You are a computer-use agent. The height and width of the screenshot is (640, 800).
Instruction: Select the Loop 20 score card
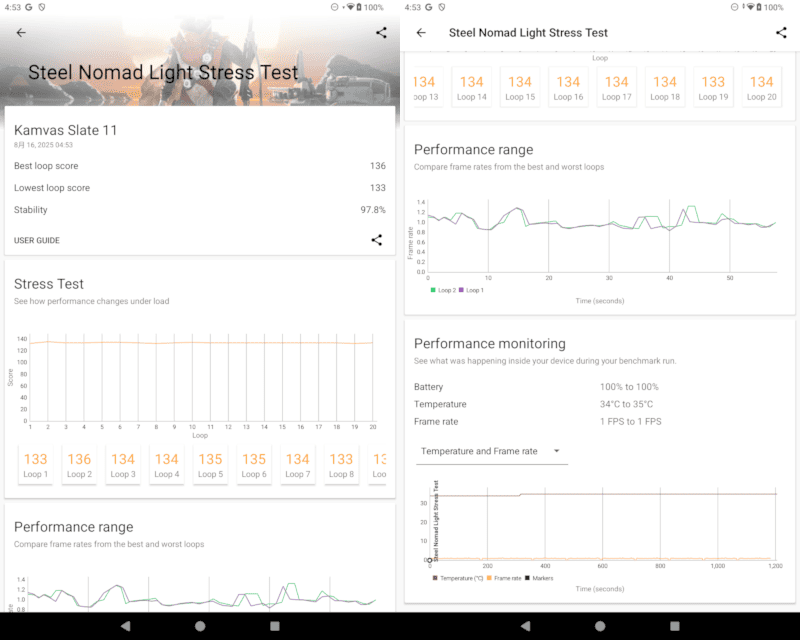click(761, 87)
